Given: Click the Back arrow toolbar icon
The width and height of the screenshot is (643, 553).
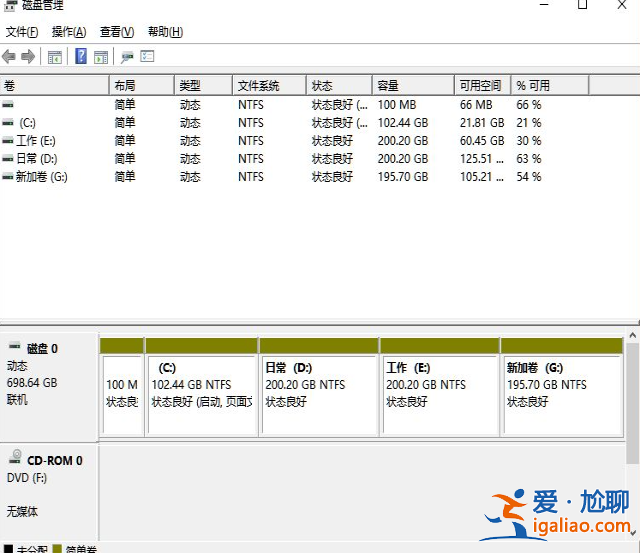Looking at the screenshot, I should click(x=9, y=57).
